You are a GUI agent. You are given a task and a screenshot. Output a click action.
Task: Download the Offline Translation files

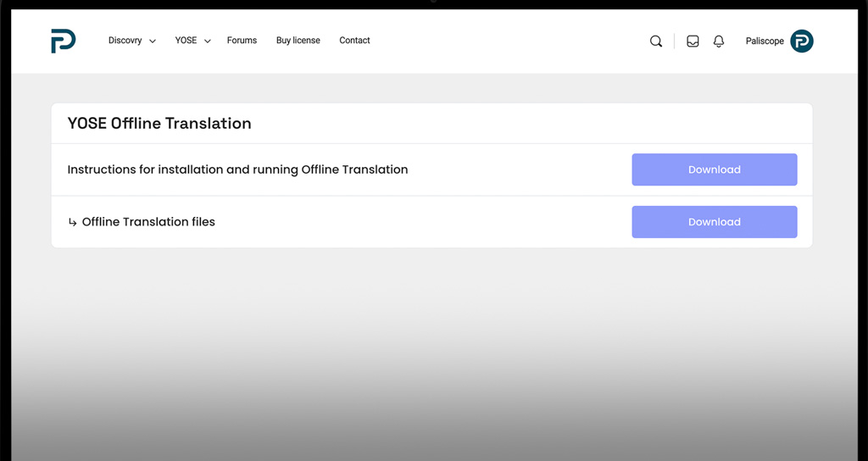pyautogui.click(x=714, y=222)
